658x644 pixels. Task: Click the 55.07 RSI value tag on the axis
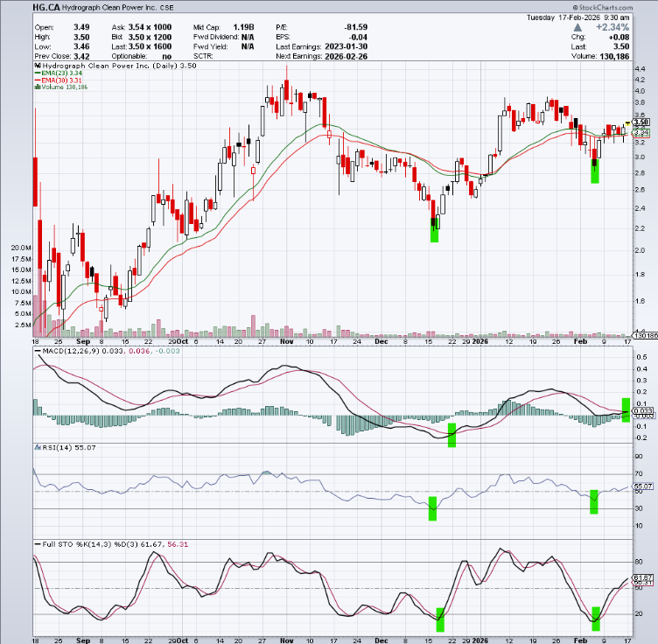tap(643, 486)
